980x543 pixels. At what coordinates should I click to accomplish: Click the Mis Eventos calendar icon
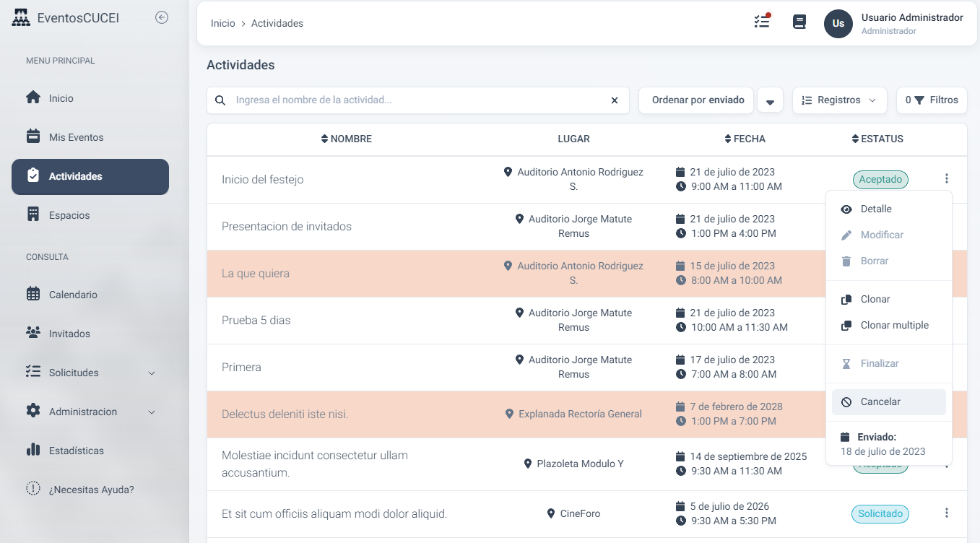coord(33,136)
